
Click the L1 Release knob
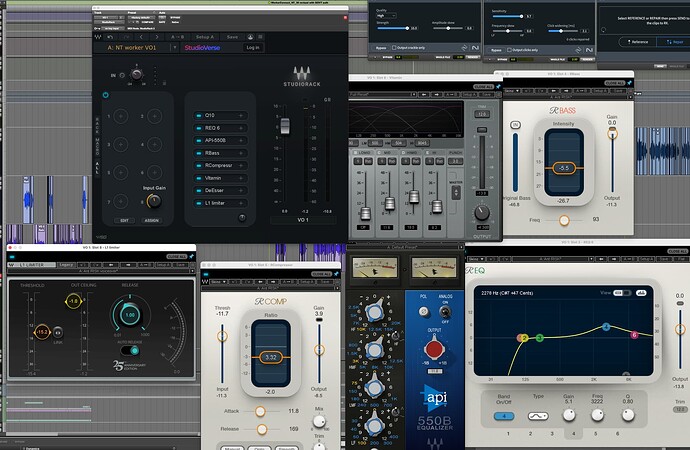point(130,315)
